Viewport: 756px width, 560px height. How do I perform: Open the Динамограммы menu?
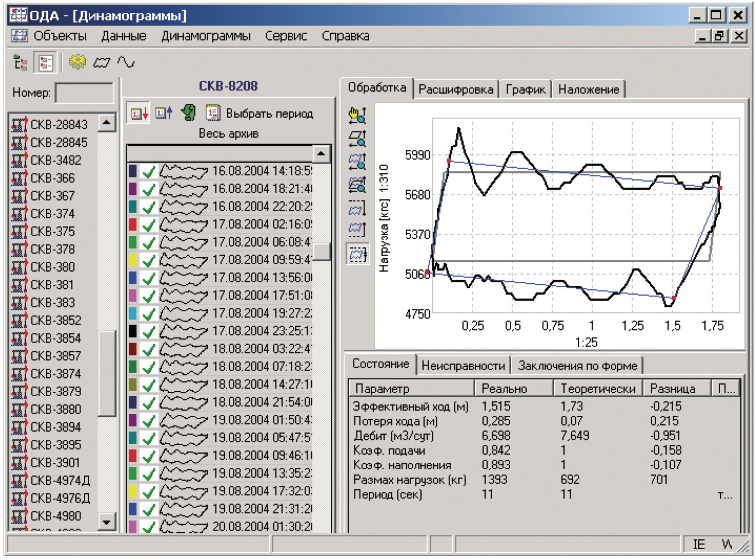coord(206,36)
